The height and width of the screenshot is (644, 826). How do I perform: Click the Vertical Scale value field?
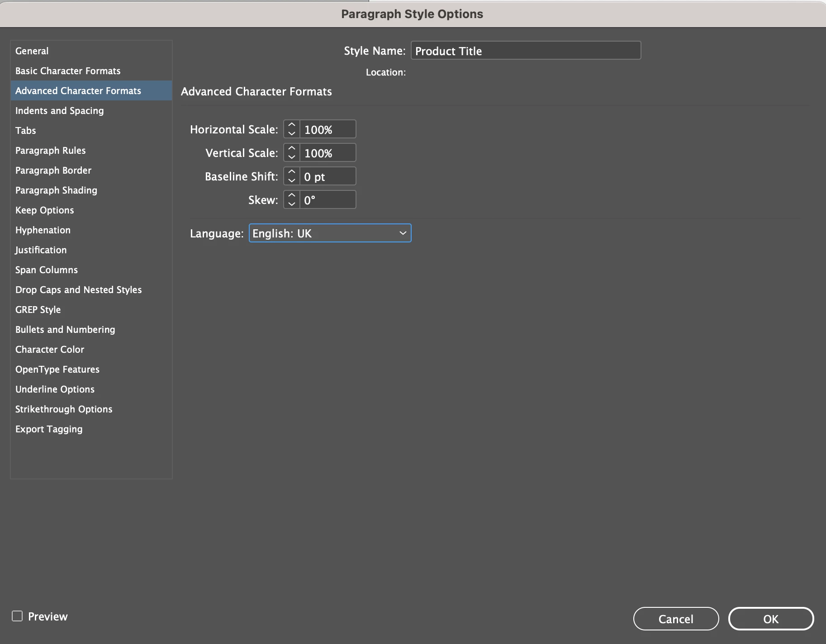[x=328, y=153]
